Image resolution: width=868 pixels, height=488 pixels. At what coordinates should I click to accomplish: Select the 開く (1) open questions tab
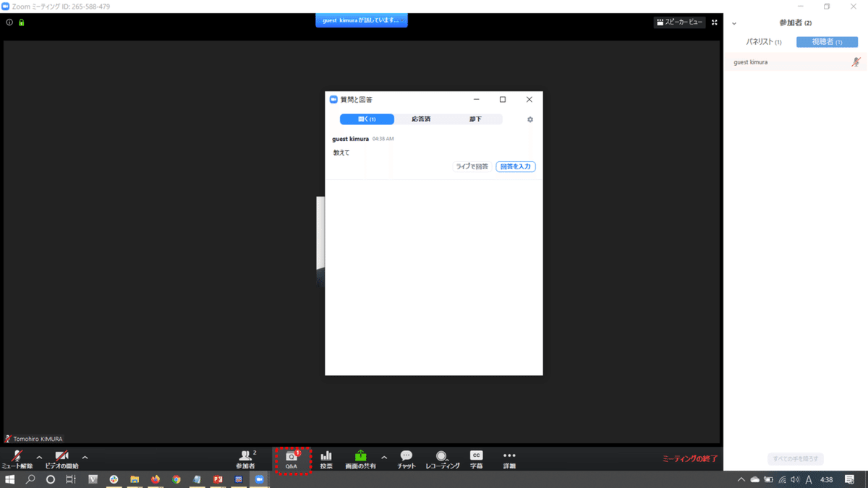tap(367, 119)
